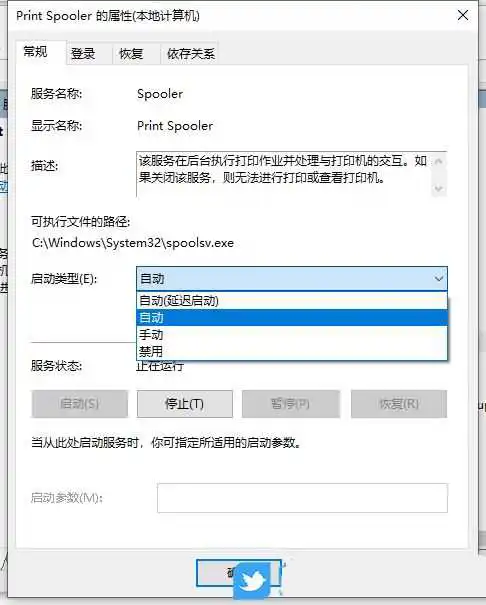Go to the 常规 tab
This screenshot has width=486, height=605.
[35, 52]
